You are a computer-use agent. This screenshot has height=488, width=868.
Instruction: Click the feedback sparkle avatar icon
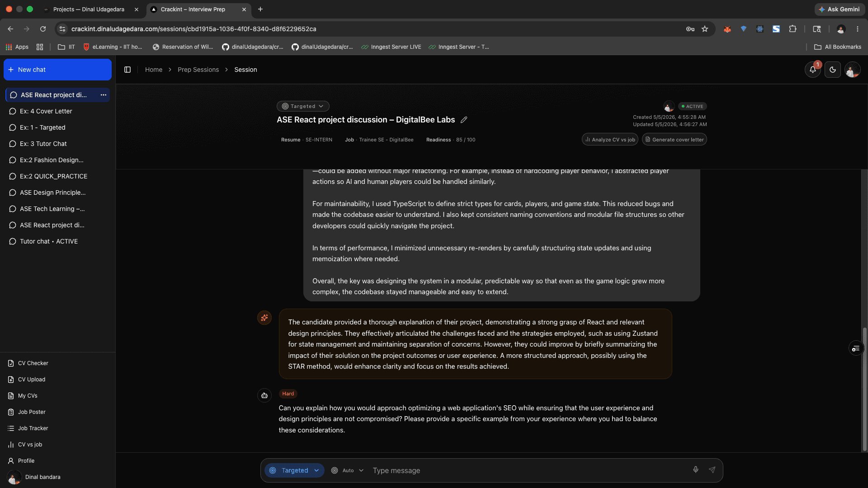click(264, 318)
